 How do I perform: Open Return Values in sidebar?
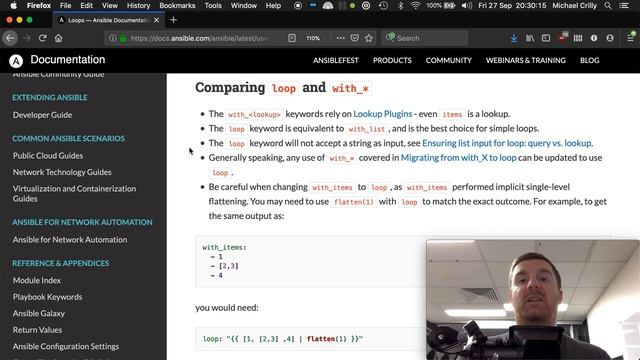[37, 330]
